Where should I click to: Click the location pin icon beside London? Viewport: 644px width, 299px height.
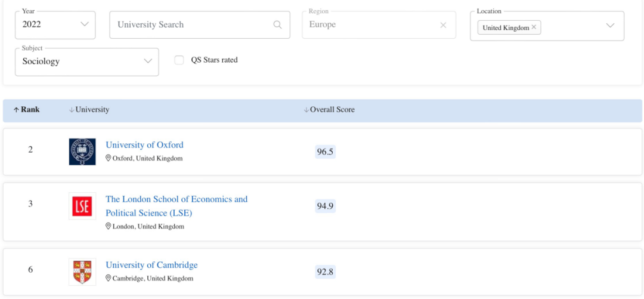[109, 226]
